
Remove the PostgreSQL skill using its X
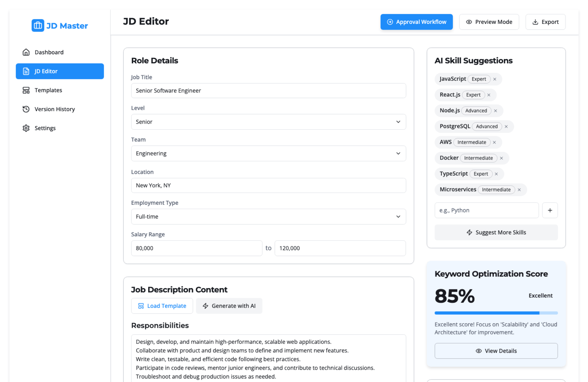click(506, 127)
